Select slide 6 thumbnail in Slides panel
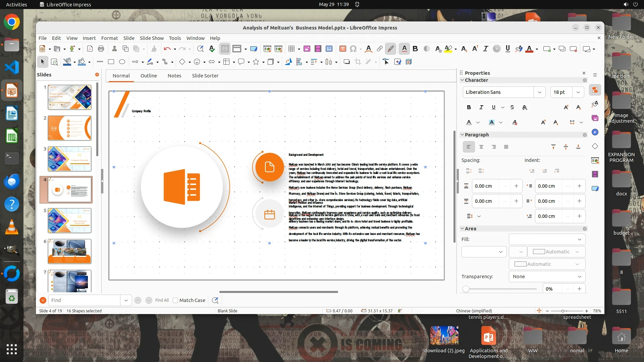The height and width of the screenshot is (362, 644). [69, 251]
